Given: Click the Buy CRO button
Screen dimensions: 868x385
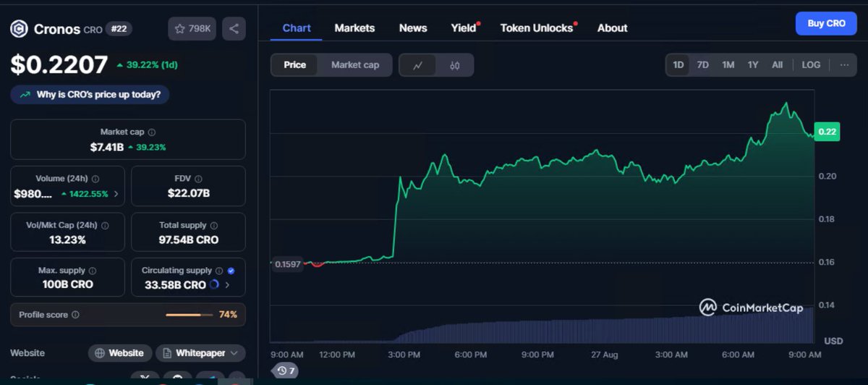Looking at the screenshot, I should click(x=826, y=23).
